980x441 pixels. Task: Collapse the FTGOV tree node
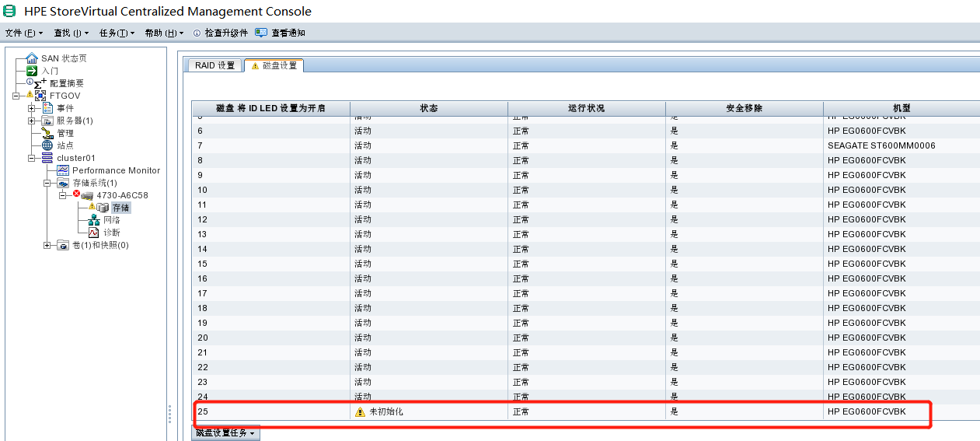16,96
